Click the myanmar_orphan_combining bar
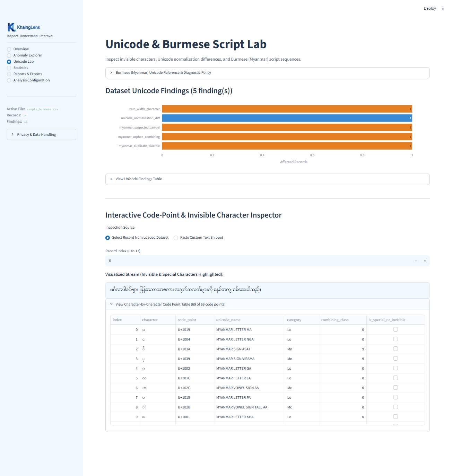 tap(287, 137)
